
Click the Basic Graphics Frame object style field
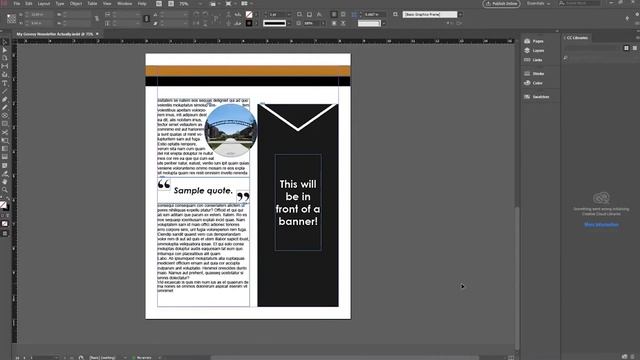(x=430, y=14)
